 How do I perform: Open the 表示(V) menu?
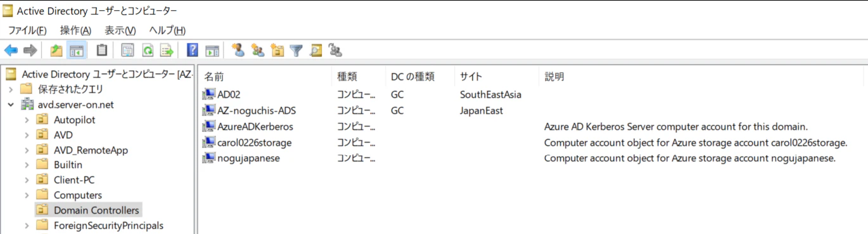click(120, 30)
